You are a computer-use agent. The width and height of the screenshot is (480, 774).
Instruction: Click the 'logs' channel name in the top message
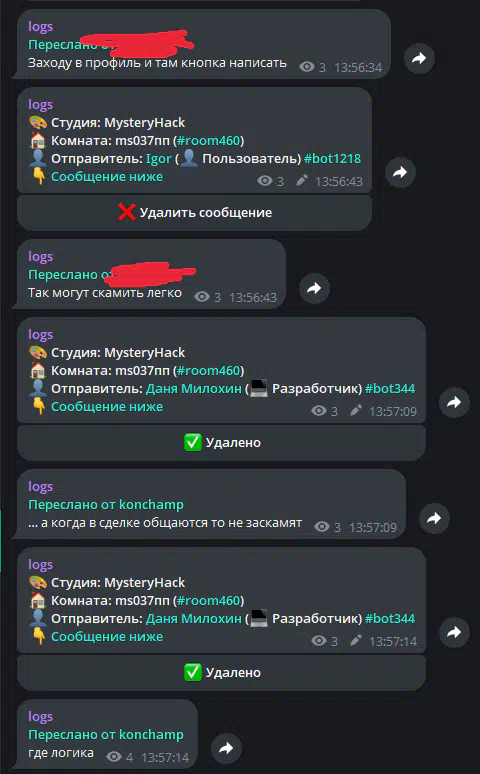click(40, 27)
